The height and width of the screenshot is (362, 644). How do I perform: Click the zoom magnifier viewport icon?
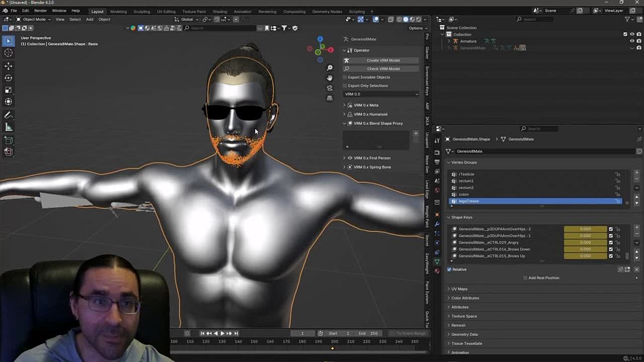coord(330,68)
